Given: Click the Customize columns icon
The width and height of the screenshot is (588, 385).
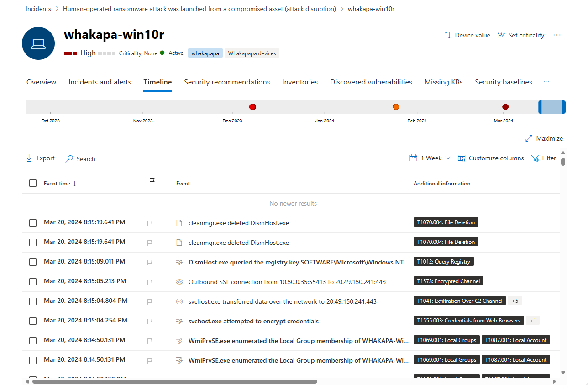Looking at the screenshot, I should (x=462, y=158).
